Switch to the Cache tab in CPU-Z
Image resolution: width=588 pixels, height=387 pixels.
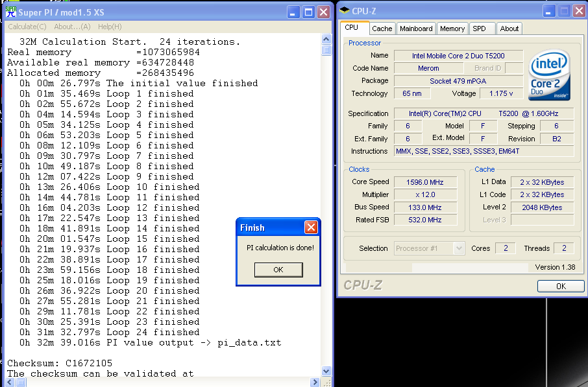click(x=382, y=29)
